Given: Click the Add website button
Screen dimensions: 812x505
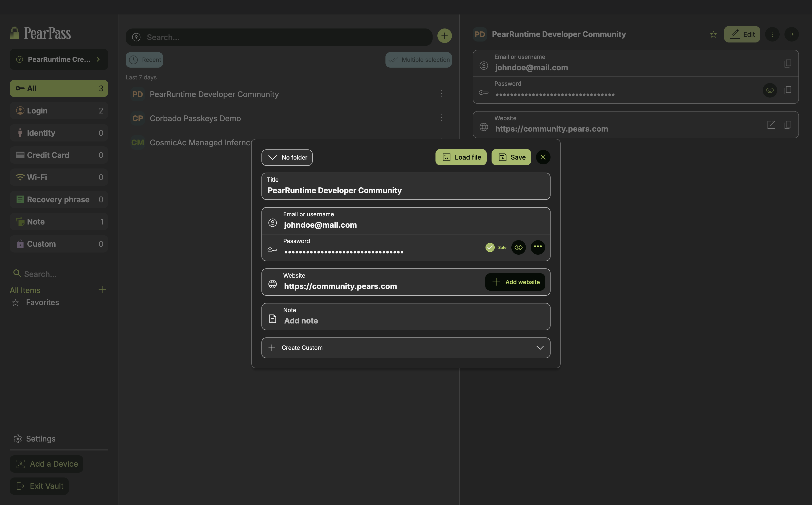Looking at the screenshot, I should point(515,282).
